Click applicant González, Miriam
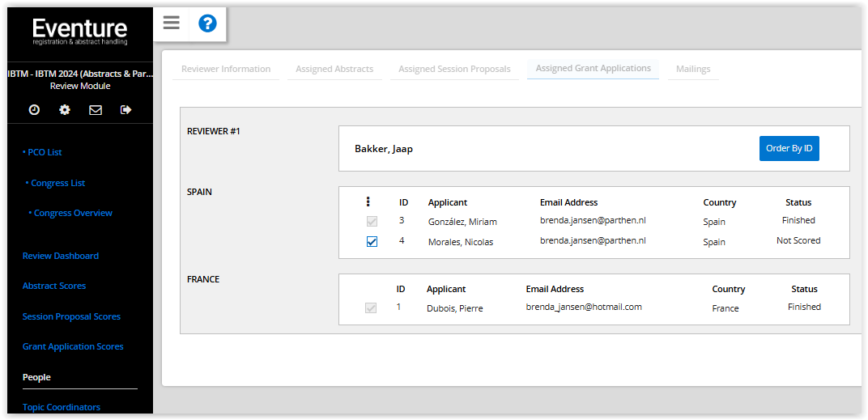868x420 pixels. (x=462, y=222)
